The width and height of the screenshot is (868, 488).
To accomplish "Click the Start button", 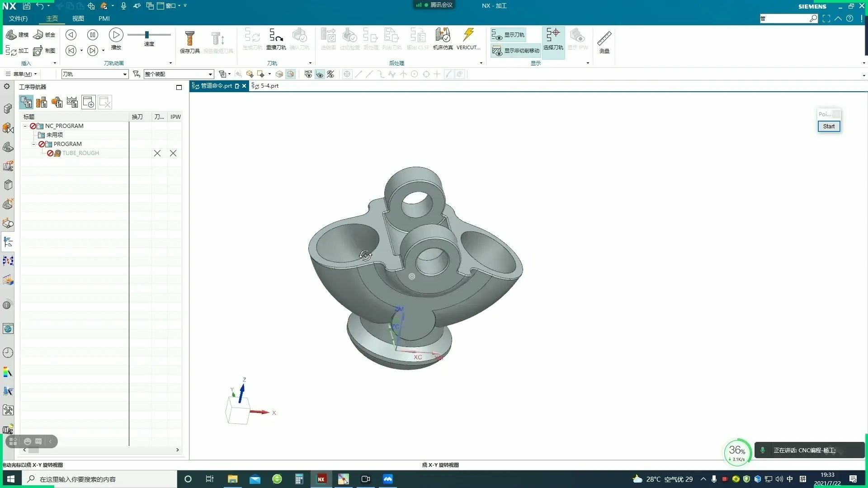I will [828, 127].
